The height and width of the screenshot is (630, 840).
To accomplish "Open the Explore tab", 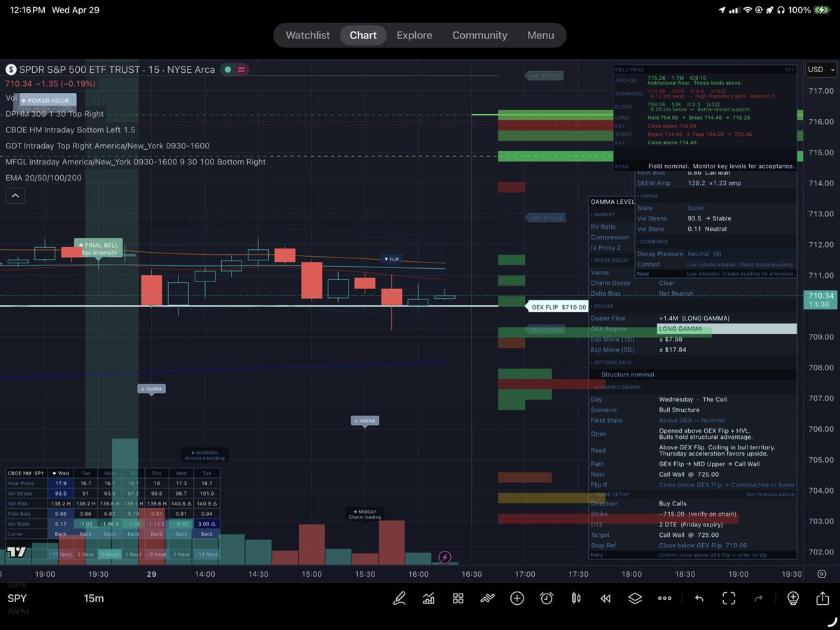I will 414,35.
